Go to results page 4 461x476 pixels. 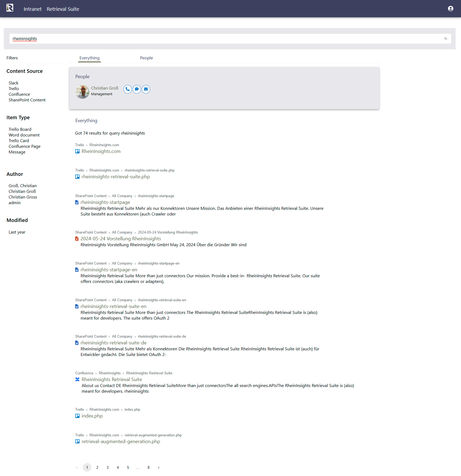[x=118, y=467]
